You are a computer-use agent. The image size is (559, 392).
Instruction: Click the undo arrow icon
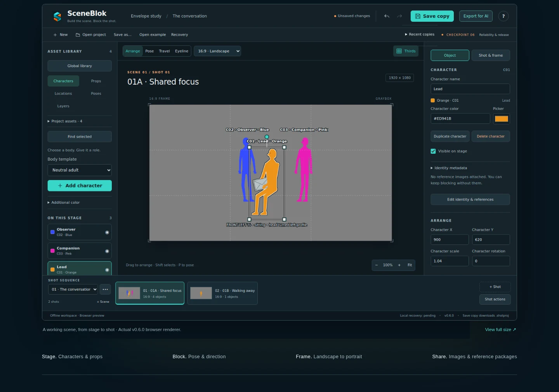pos(387,16)
